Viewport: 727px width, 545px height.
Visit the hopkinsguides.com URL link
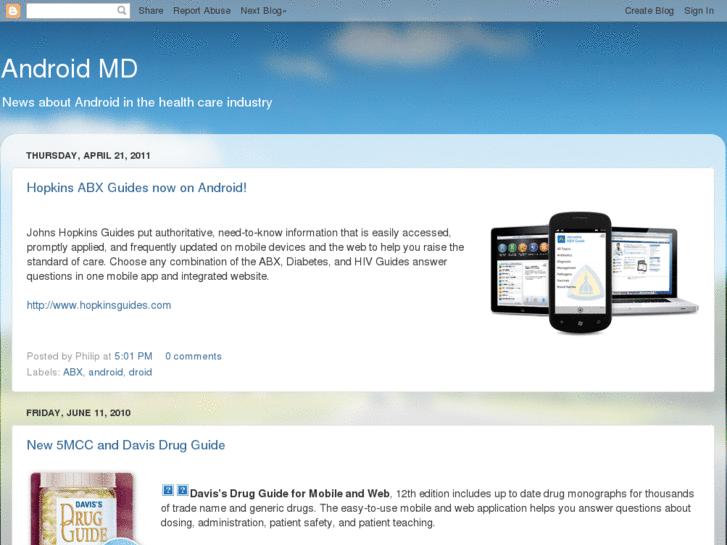(x=99, y=305)
